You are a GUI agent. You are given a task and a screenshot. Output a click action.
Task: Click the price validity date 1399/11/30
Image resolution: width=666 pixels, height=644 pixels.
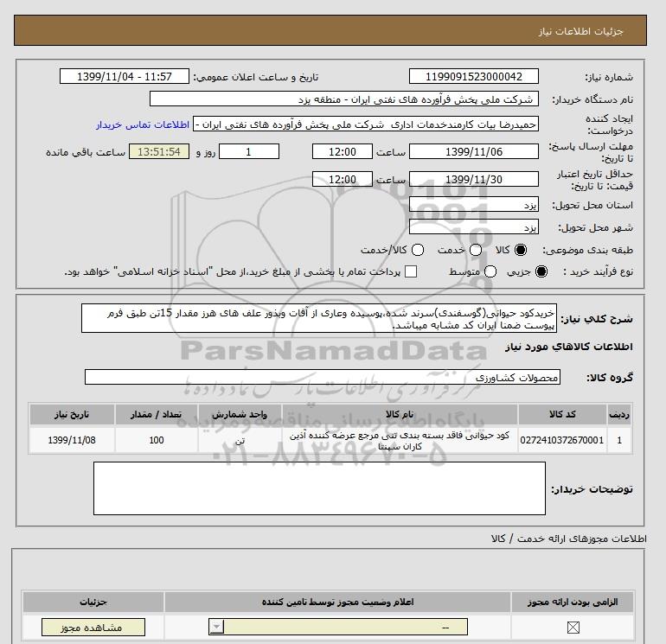pos(474,179)
